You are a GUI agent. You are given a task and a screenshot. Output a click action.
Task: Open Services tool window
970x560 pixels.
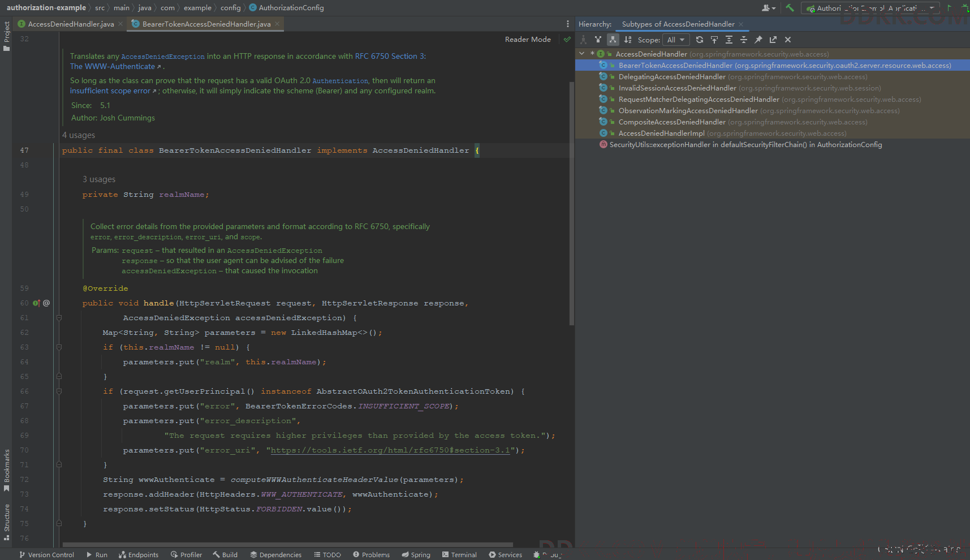click(x=505, y=554)
